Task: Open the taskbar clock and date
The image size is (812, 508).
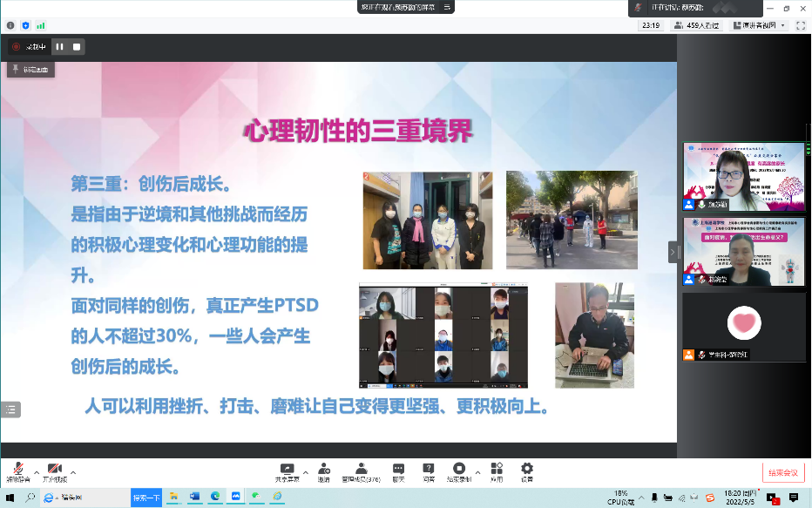Action: [740, 498]
